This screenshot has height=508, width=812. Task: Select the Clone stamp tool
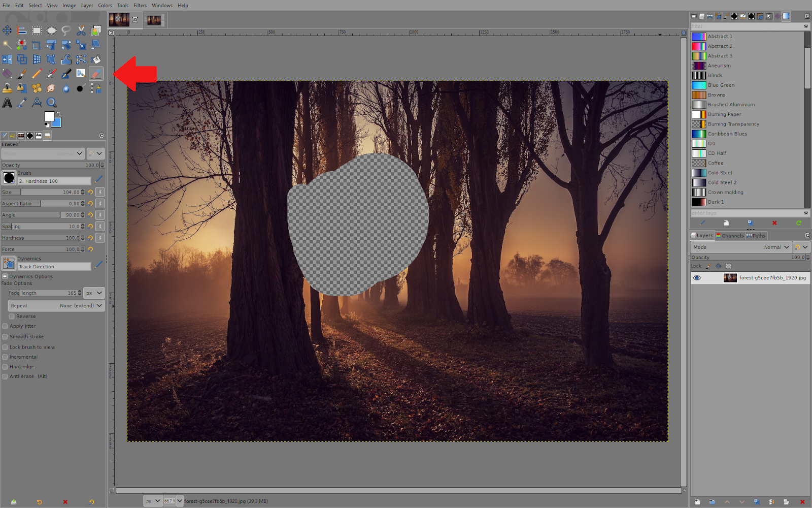[x=7, y=88]
